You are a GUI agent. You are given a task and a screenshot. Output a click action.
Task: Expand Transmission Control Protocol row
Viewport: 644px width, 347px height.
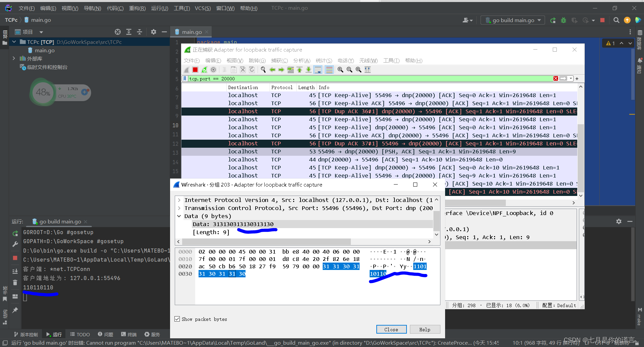coord(179,208)
